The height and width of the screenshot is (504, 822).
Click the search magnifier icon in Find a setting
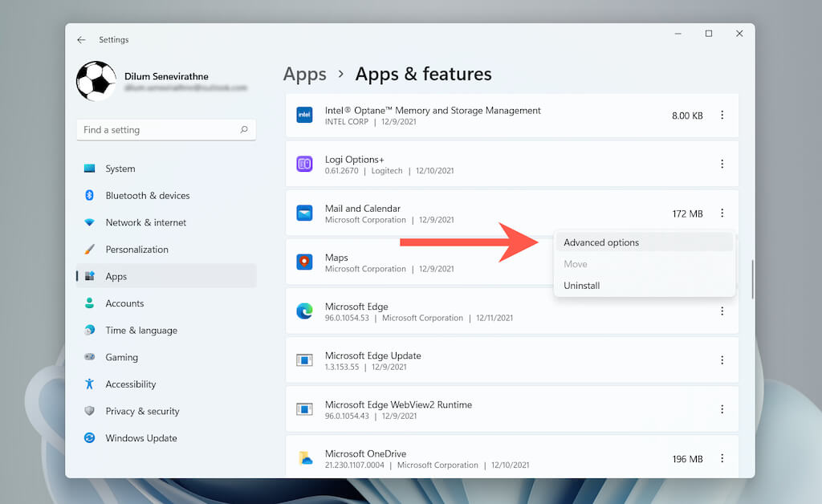coord(244,130)
